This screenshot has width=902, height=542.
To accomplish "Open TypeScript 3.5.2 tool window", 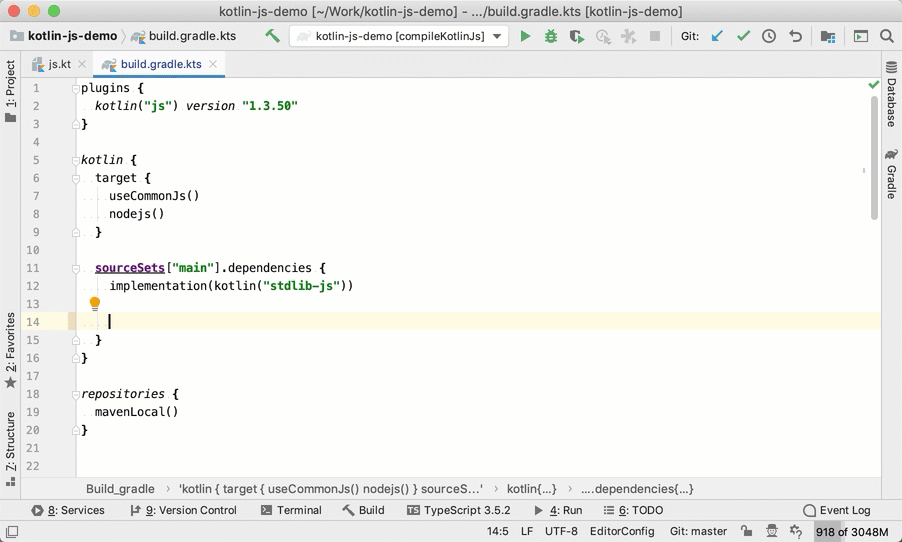I will [458, 510].
